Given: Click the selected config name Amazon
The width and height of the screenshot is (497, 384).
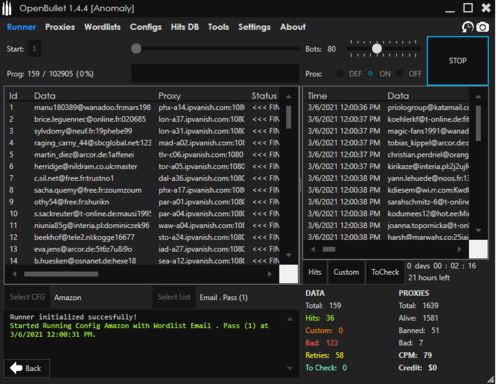Looking at the screenshot, I should [x=68, y=297].
